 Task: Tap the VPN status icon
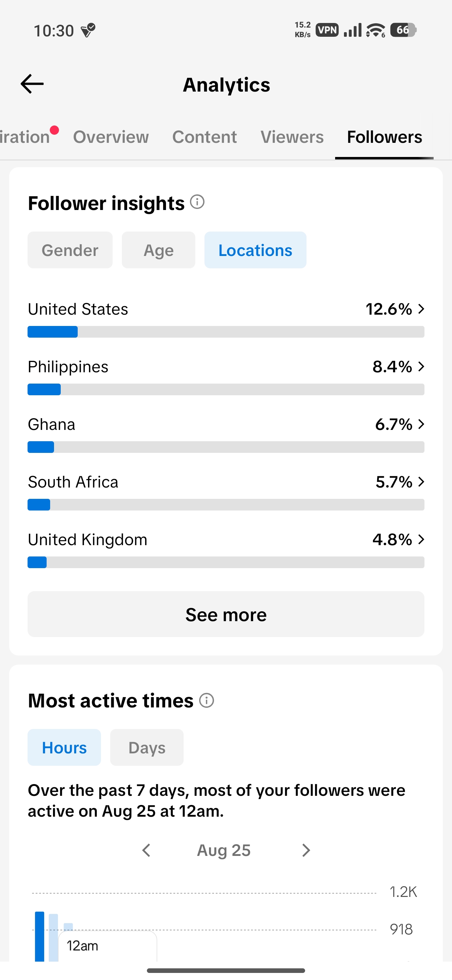click(327, 30)
